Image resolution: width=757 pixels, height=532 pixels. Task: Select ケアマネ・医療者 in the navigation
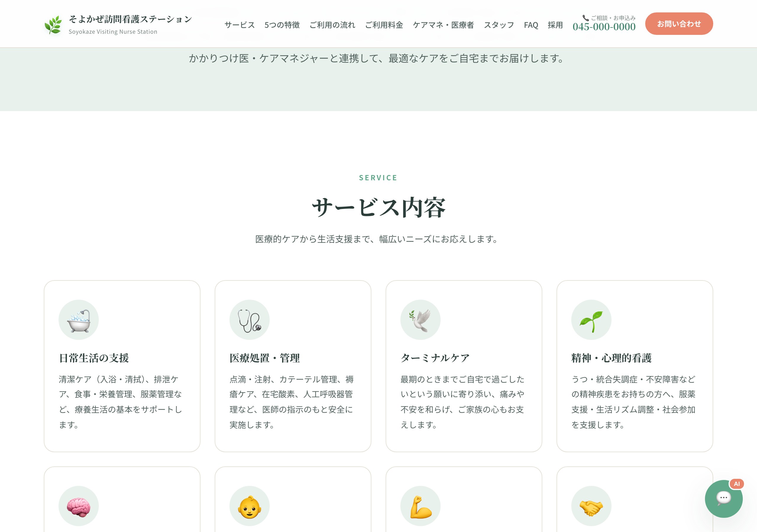click(444, 25)
